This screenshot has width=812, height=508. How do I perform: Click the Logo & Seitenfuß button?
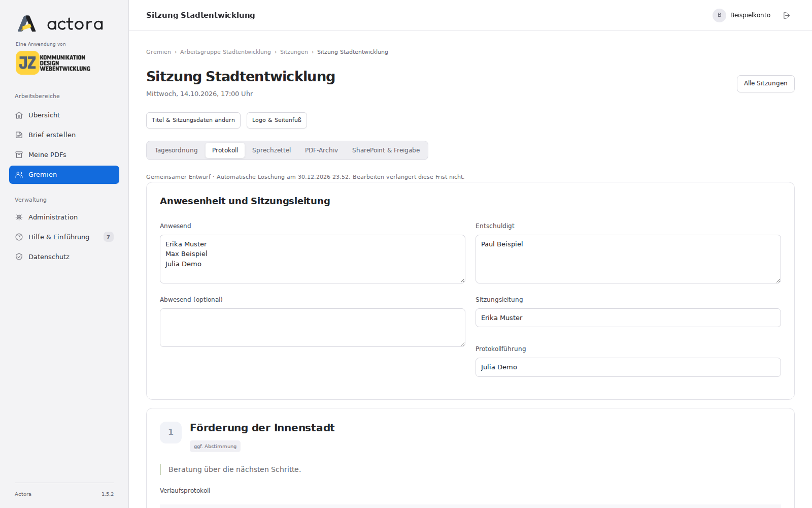pos(277,120)
